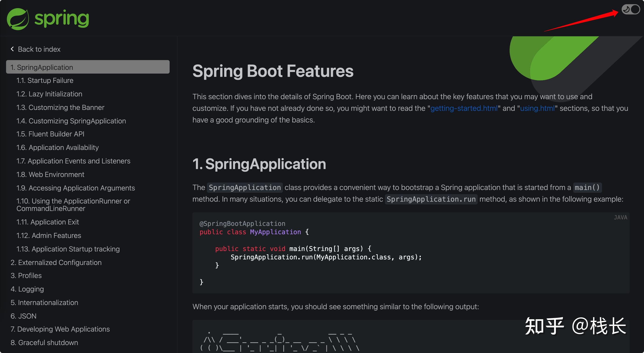Select 1.3. Customizing the Banner
This screenshot has height=353, width=644.
[x=60, y=107]
